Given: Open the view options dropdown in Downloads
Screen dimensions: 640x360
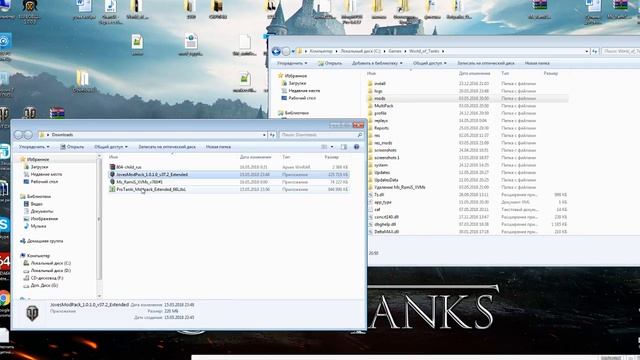Looking at the screenshot, I should (332, 147).
